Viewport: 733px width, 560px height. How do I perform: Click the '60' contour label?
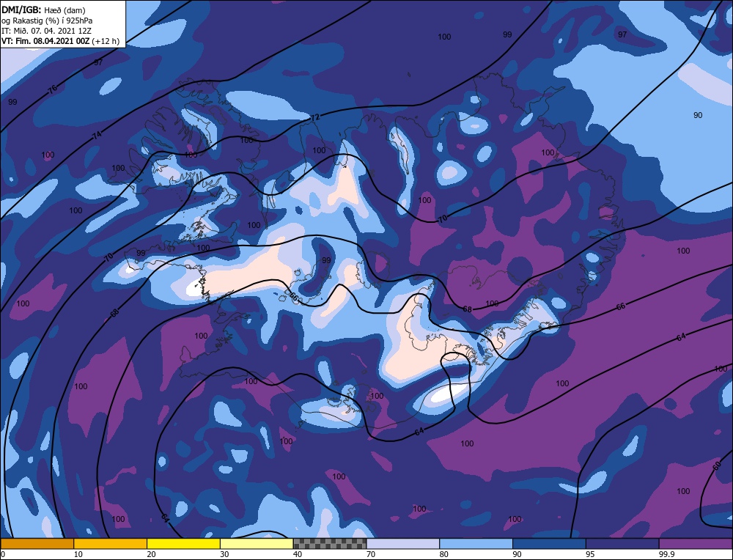(x=717, y=466)
